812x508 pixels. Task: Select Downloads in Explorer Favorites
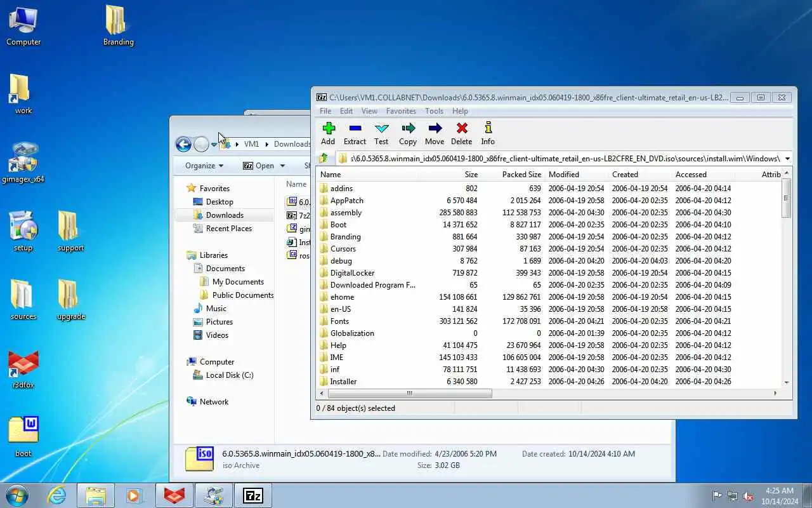tap(225, 215)
